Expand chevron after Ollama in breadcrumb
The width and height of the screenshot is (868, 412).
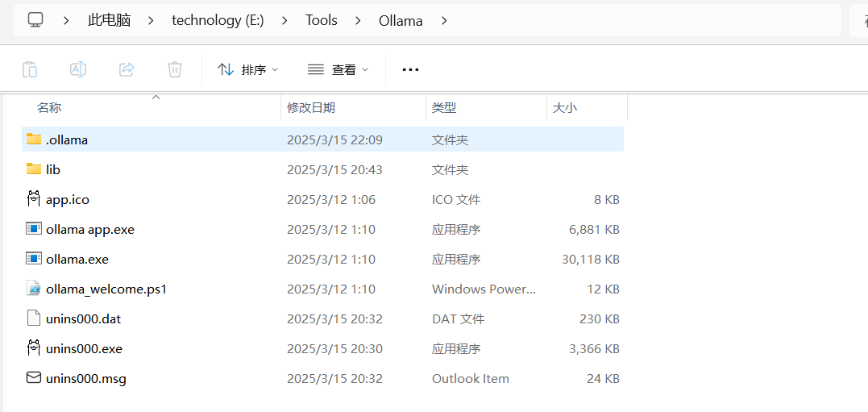click(x=444, y=20)
